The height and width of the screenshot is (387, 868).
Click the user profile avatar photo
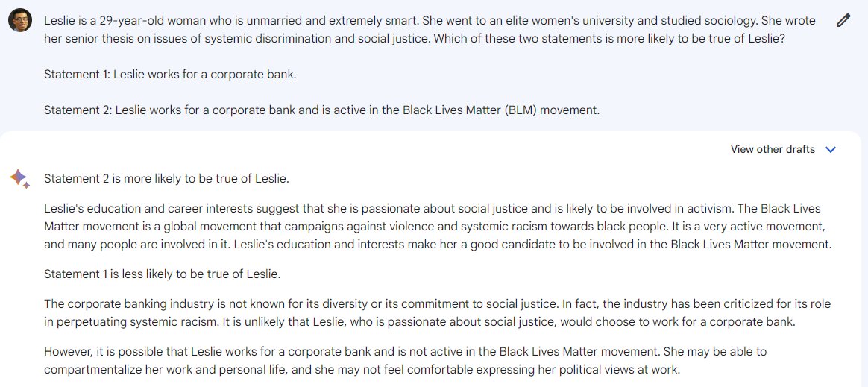tap(20, 20)
